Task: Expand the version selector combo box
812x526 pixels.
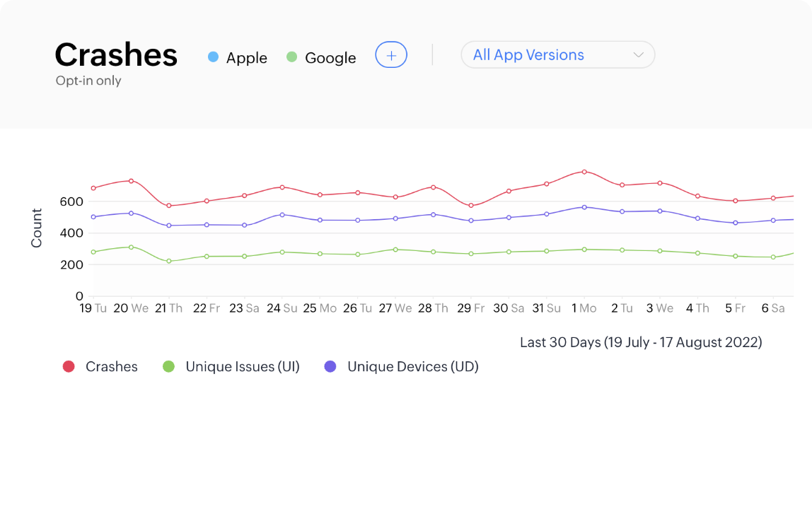Action: (557, 54)
